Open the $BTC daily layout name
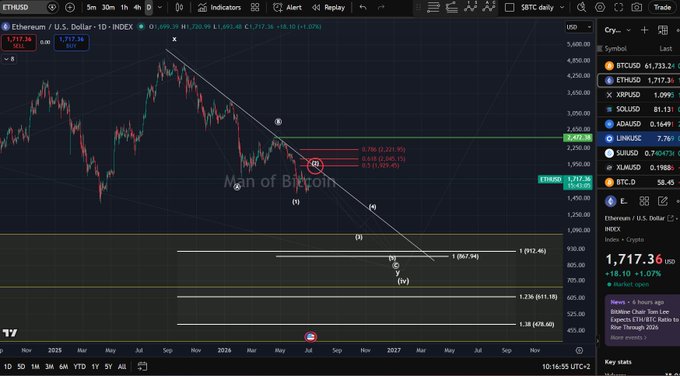Screen dimensions: 680x376 coord(537,7)
